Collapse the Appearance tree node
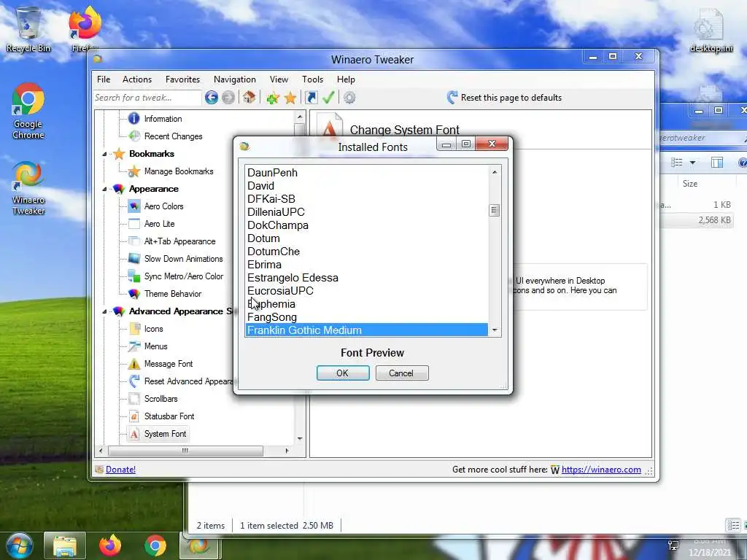The image size is (747, 560). [x=104, y=189]
